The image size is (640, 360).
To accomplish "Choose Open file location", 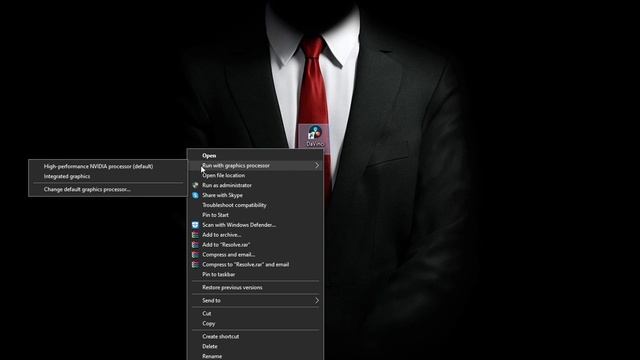I will pyautogui.click(x=256, y=176).
